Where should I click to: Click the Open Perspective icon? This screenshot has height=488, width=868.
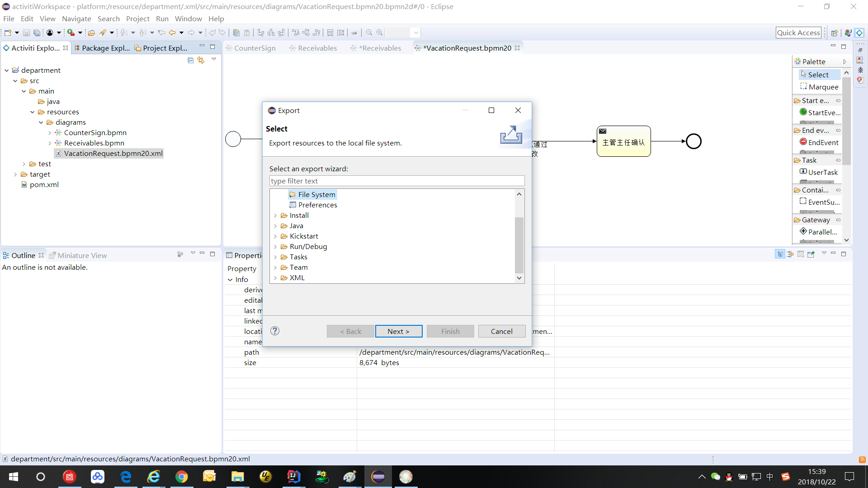[x=835, y=33]
